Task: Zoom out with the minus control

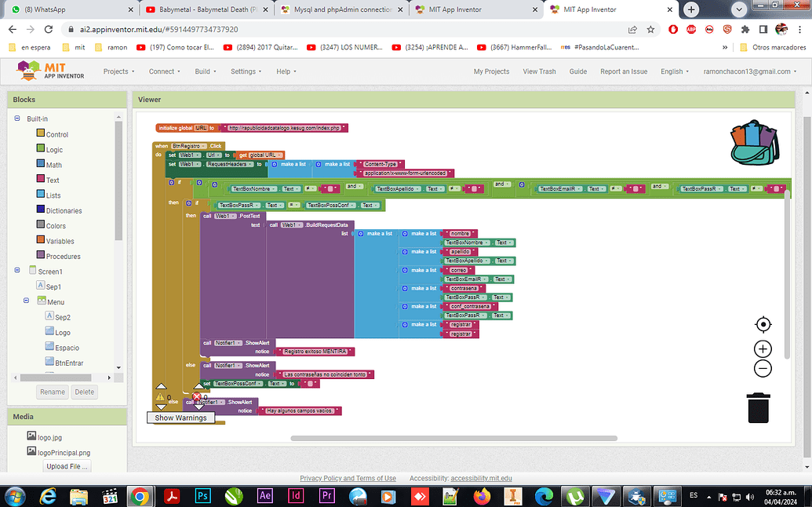Action: (762, 368)
